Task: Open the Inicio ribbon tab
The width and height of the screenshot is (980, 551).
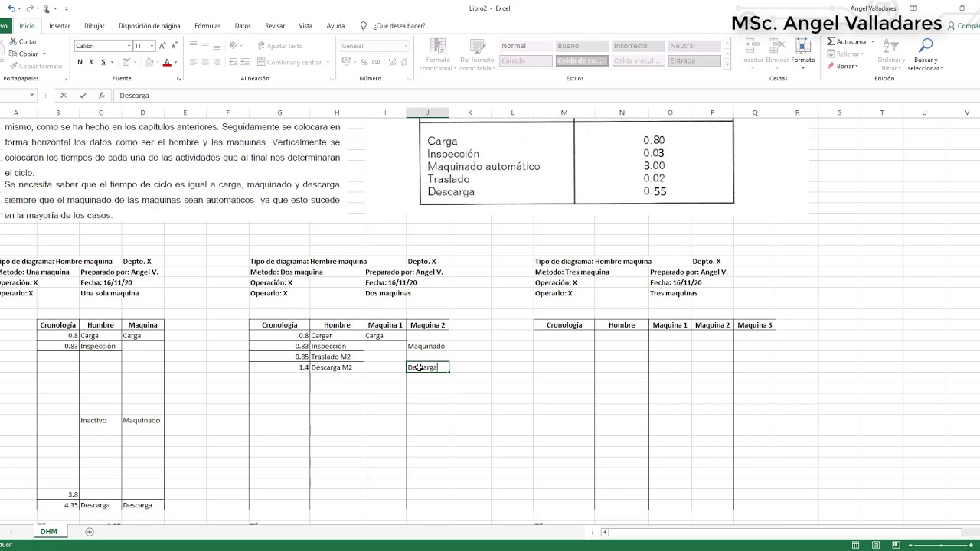Action: pos(27,25)
